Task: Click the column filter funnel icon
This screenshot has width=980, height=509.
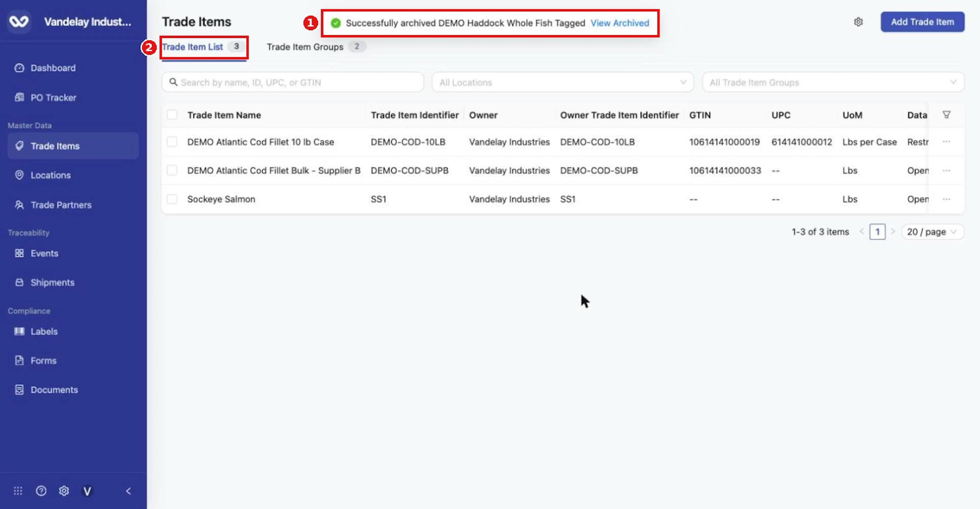Action: point(947,114)
